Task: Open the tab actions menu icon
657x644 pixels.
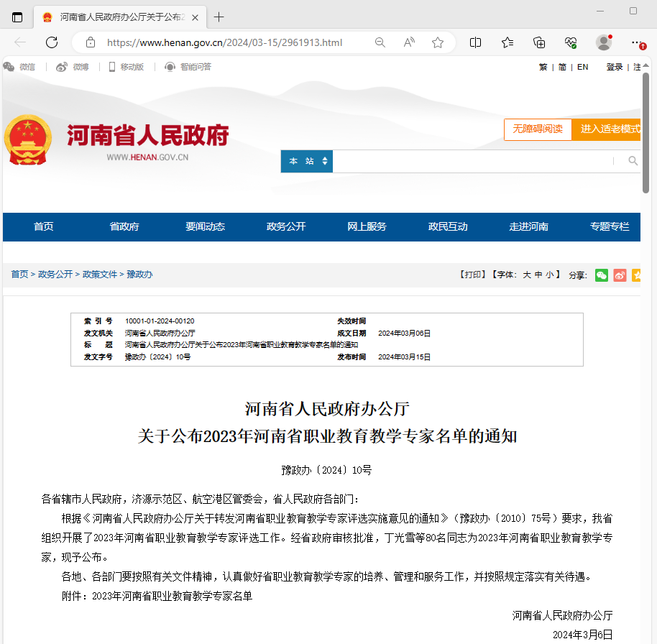Action: click(17, 17)
